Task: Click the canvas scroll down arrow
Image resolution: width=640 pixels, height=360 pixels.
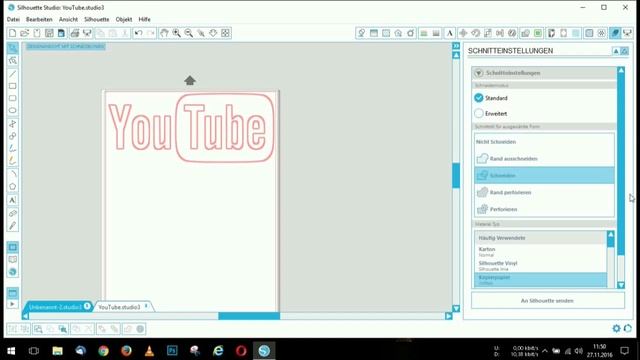Action: click(x=456, y=309)
